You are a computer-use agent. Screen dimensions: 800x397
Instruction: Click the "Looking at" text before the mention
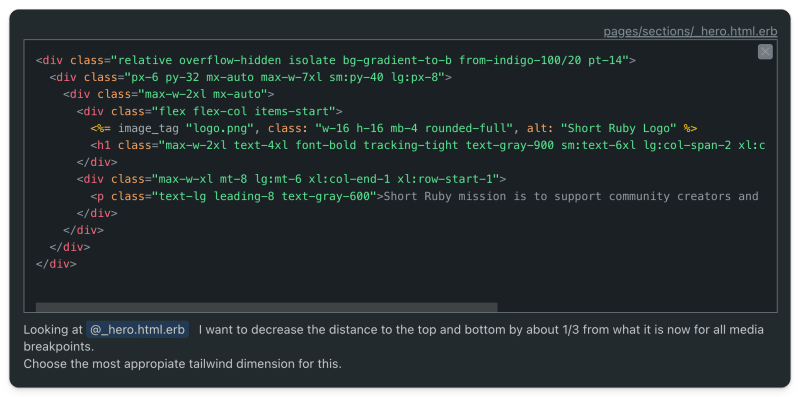(x=53, y=330)
